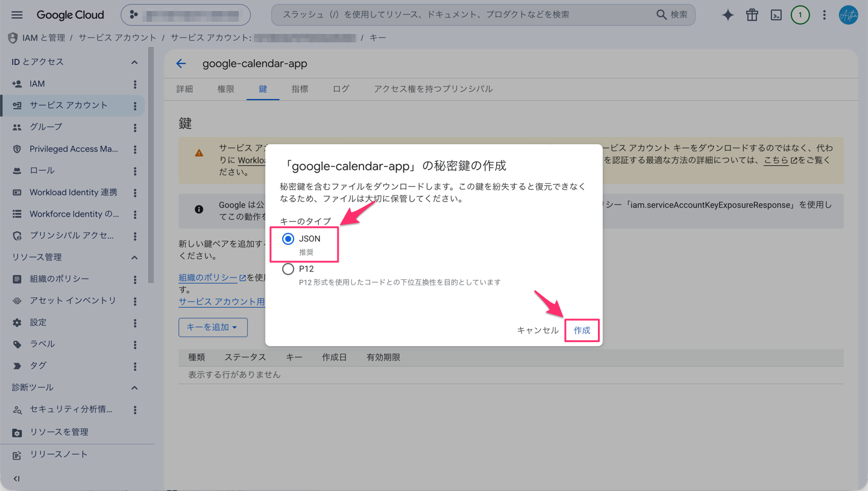Open options dots for Workload Identity 連携

(135, 193)
